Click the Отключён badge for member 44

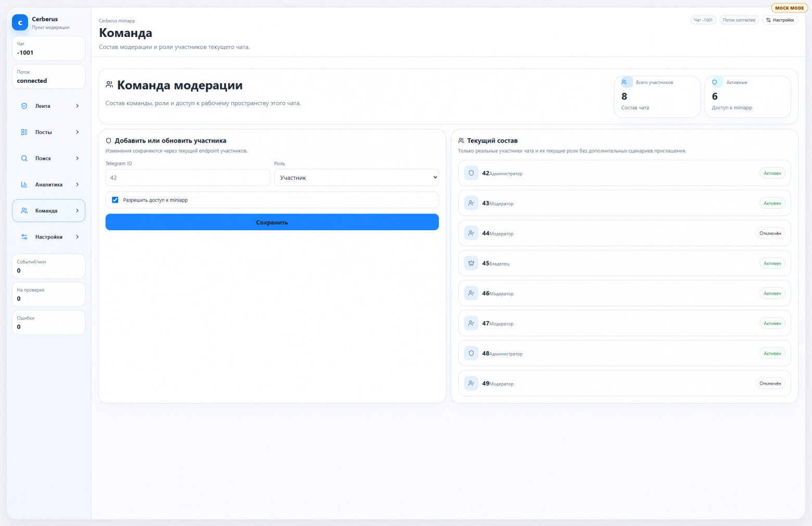(x=770, y=233)
